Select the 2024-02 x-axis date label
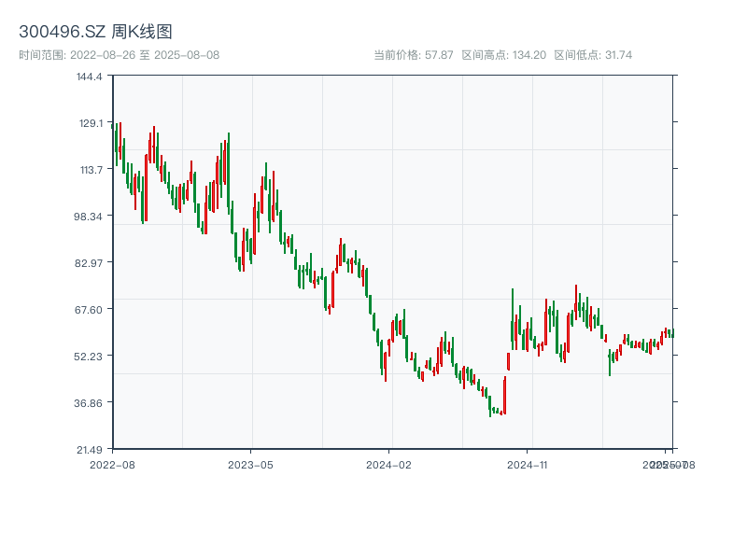 coord(388,464)
